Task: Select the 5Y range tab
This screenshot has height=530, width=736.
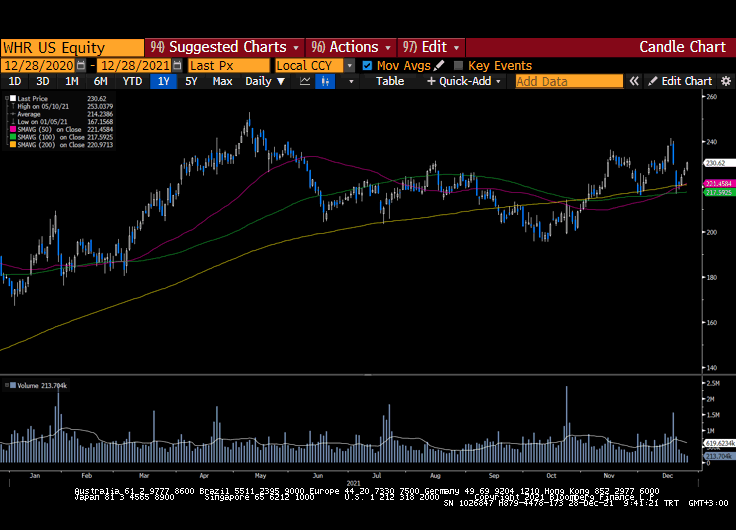Action: tap(191, 81)
